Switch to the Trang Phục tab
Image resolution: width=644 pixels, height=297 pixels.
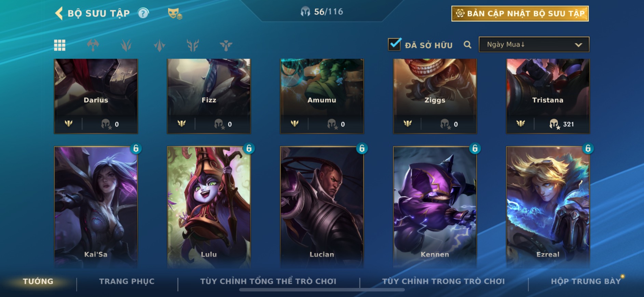click(127, 281)
